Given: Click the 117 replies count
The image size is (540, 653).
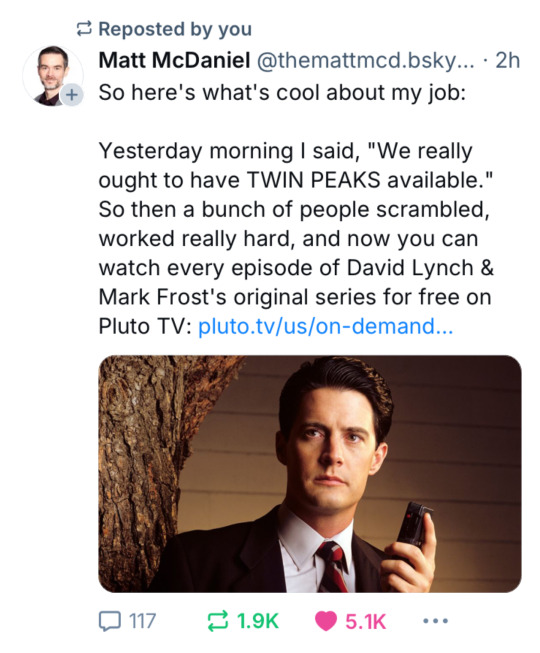Looking at the screenshot, I should click(142, 621).
